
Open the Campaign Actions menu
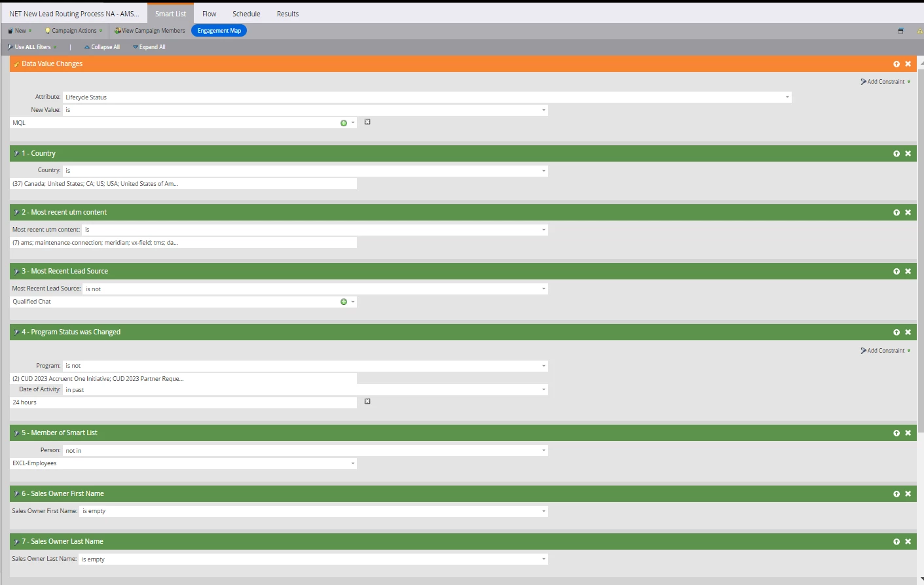point(73,31)
